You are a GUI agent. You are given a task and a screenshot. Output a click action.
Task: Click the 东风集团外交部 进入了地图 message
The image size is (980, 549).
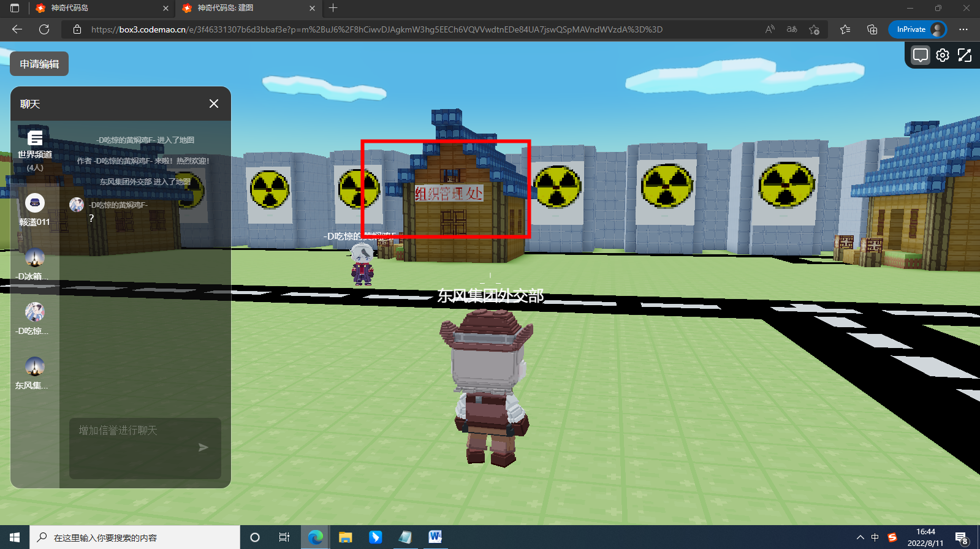145,181
